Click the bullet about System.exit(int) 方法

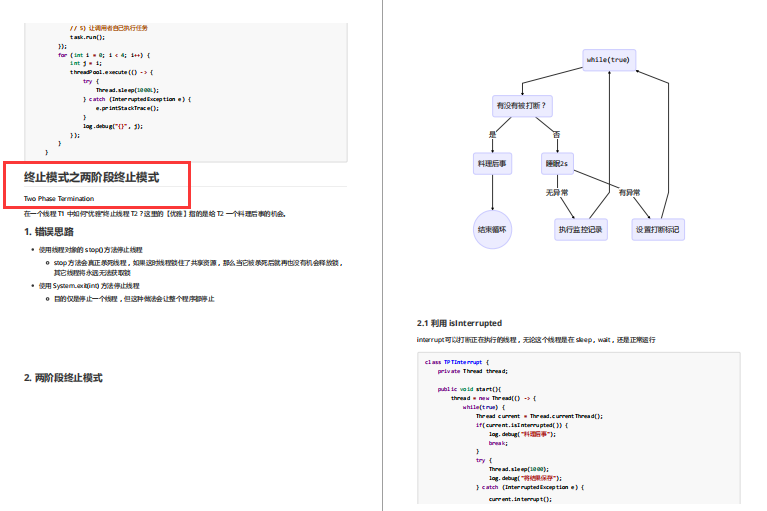pyautogui.click(x=89, y=286)
